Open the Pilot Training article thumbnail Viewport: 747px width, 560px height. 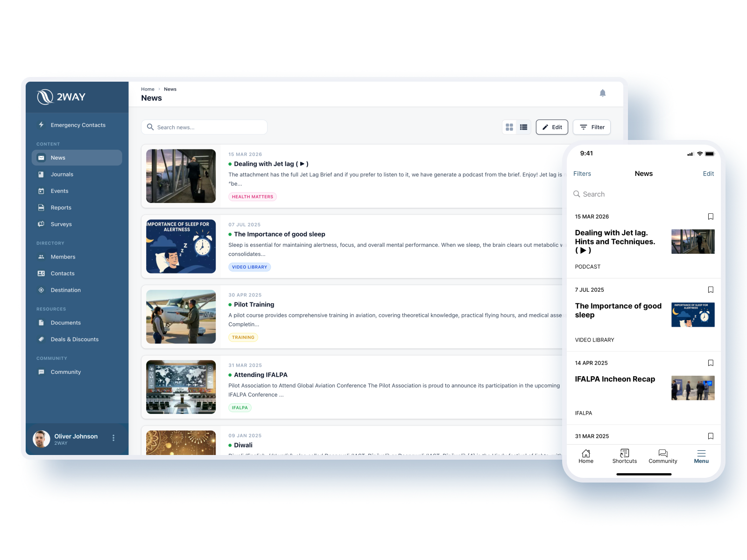[x=181, y=317]
